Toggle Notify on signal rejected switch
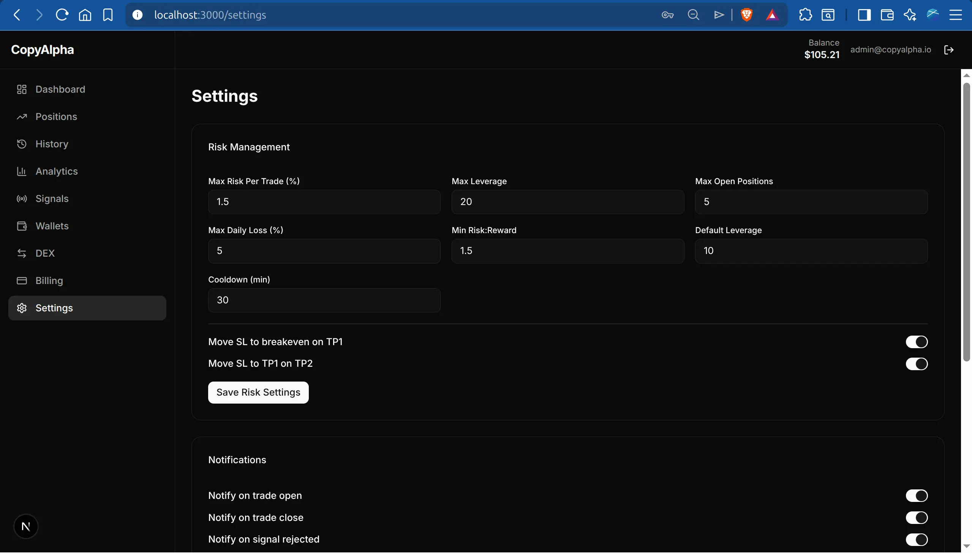This screenshot has width=972, height=560. click(917, 539)
